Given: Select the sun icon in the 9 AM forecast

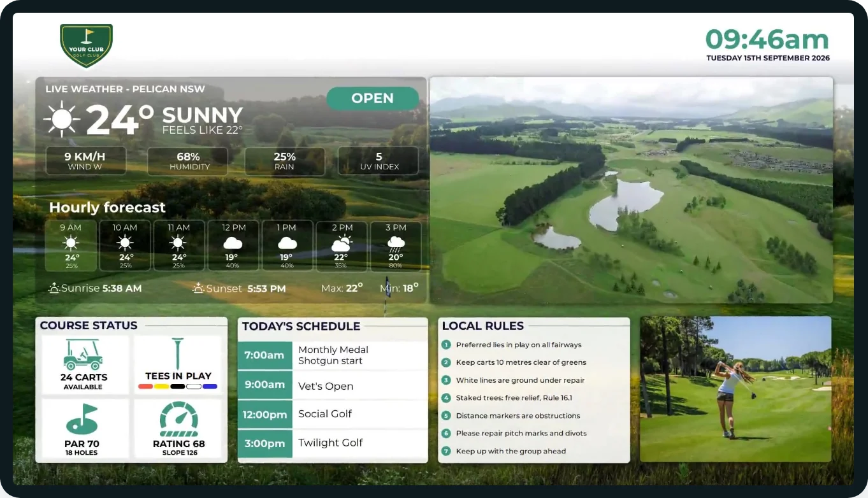Looking at the screenshot, I should pyautogui.click(x=71, y=243).
